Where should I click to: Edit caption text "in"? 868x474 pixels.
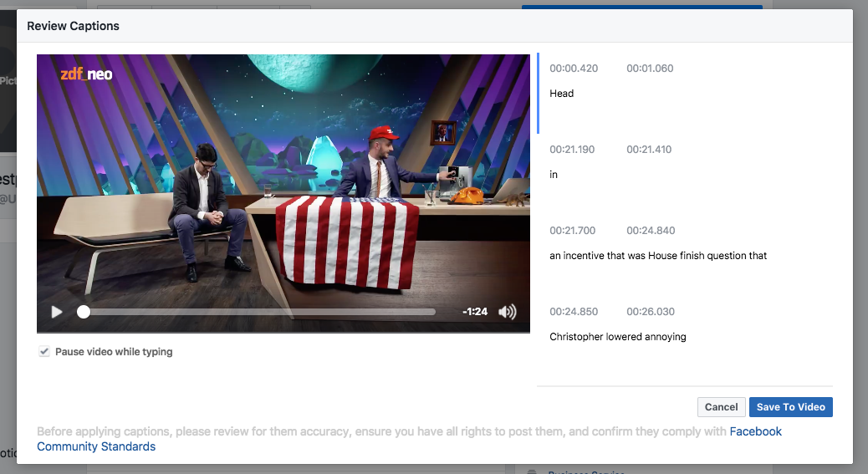tap(554, 175)
